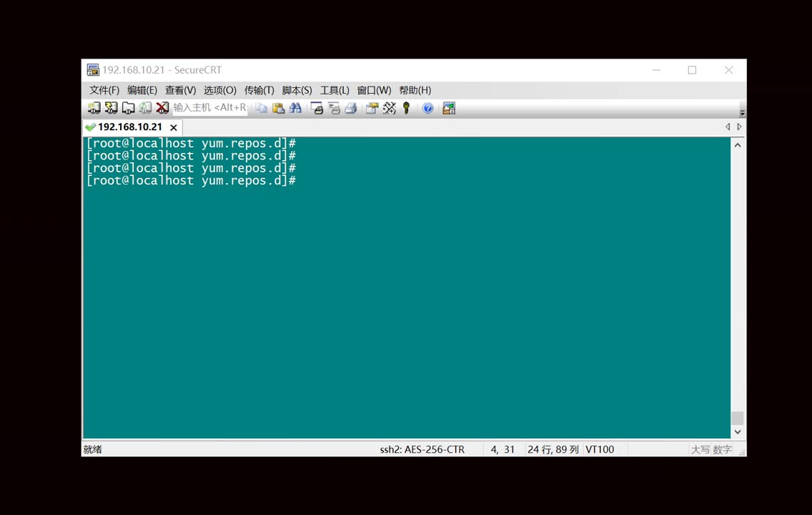Click the Public Key Assistant key icon
The width and height of the screenshot is (812, 515).
click(x=407, y=108)
